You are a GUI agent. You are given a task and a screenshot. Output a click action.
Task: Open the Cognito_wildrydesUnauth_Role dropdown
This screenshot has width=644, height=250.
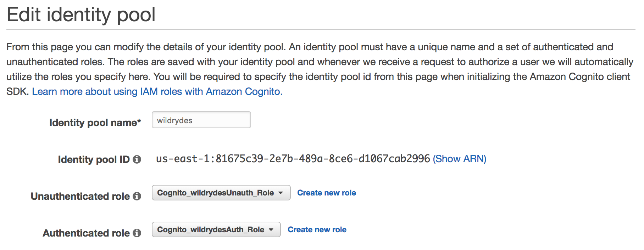[x=221, y=193]
